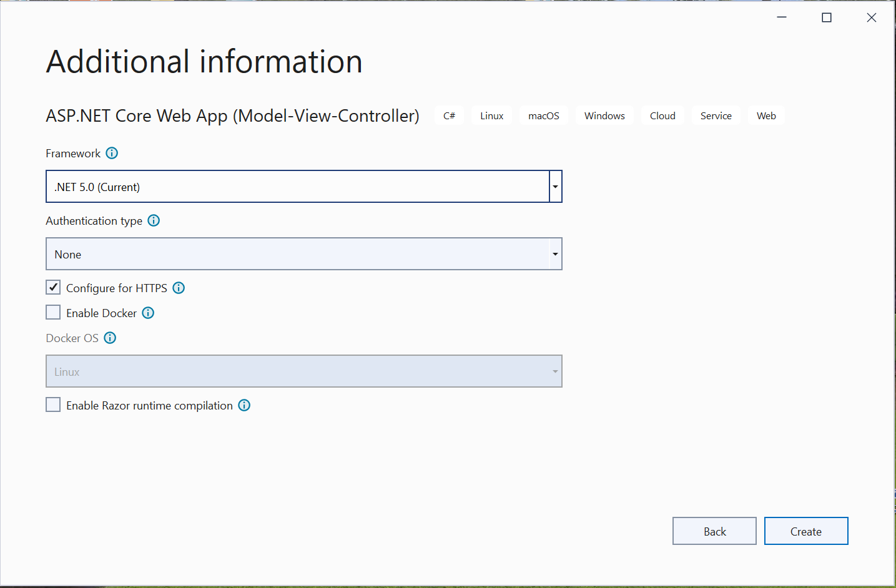Click the C# language tag

[449, 116]
